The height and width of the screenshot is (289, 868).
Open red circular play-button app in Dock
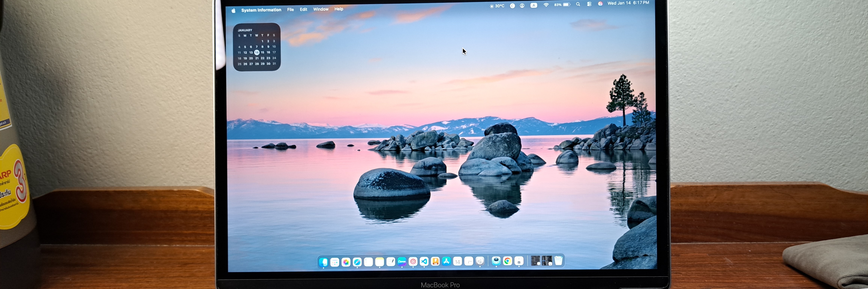coord(413,262)
